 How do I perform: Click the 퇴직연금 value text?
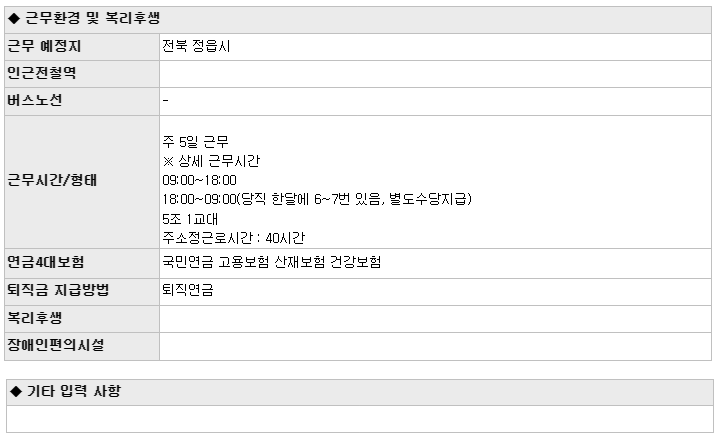click(x=188, y=290)
